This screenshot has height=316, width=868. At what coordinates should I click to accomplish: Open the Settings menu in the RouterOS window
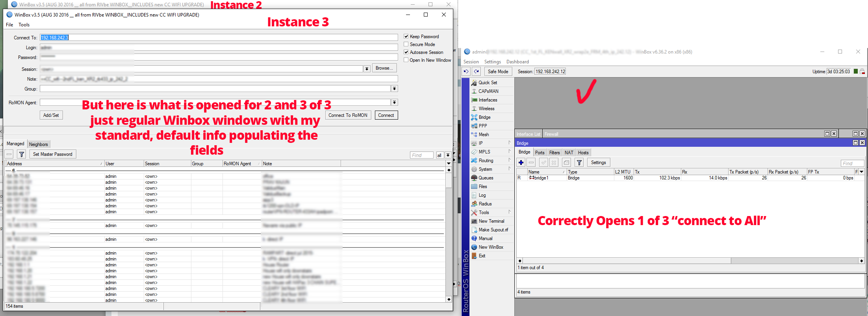pyautogui.click(x=492, y=62)
